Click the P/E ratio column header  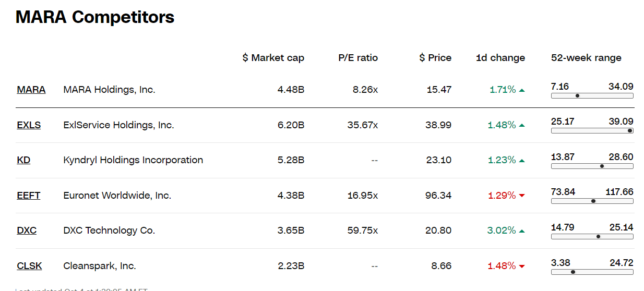[x=358, y=58]
